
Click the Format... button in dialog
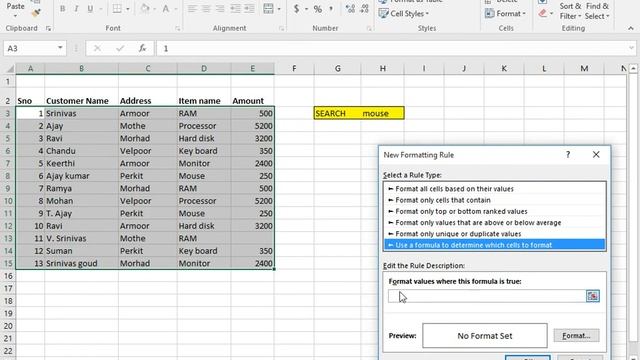[x=576, y=336]
